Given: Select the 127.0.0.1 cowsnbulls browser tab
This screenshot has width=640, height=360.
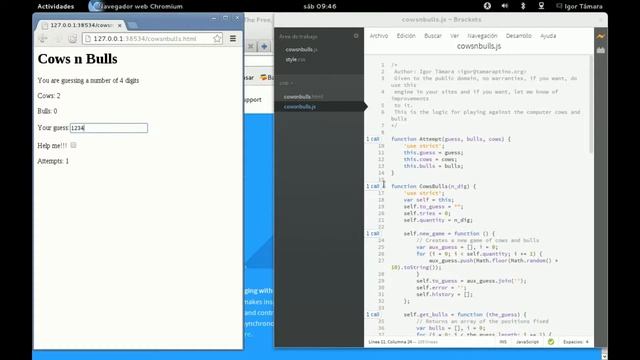Looking at the screenshot, I should point(81,25).
